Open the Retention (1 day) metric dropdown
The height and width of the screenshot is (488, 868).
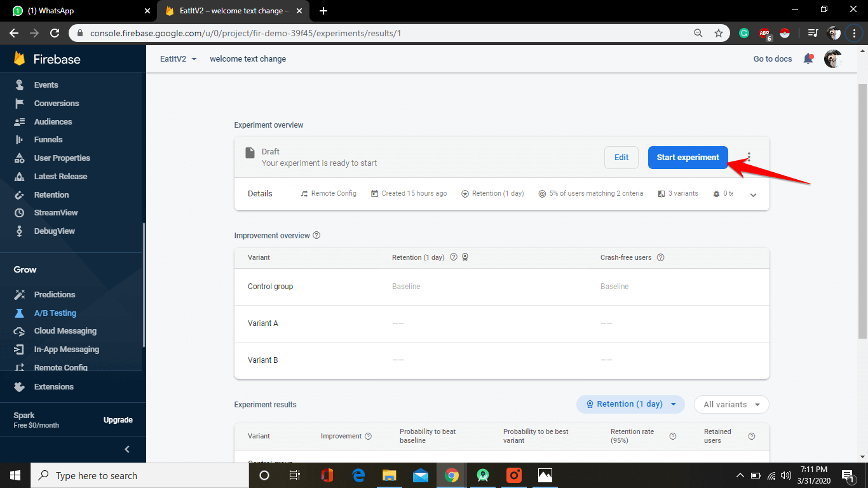[x=630, y=404]
